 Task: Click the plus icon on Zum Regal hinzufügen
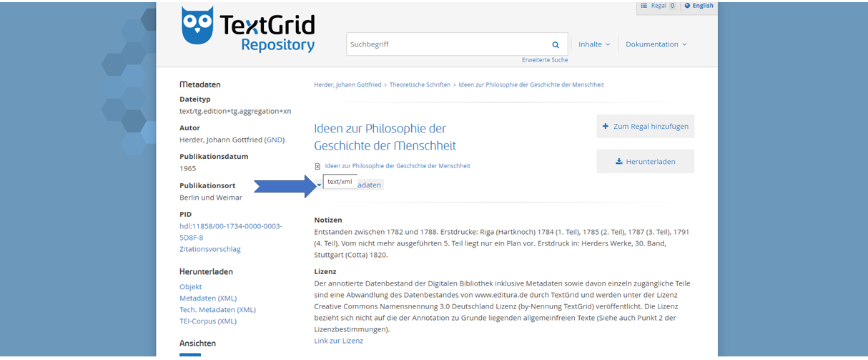pyautogui.click(x=606, y=126)
